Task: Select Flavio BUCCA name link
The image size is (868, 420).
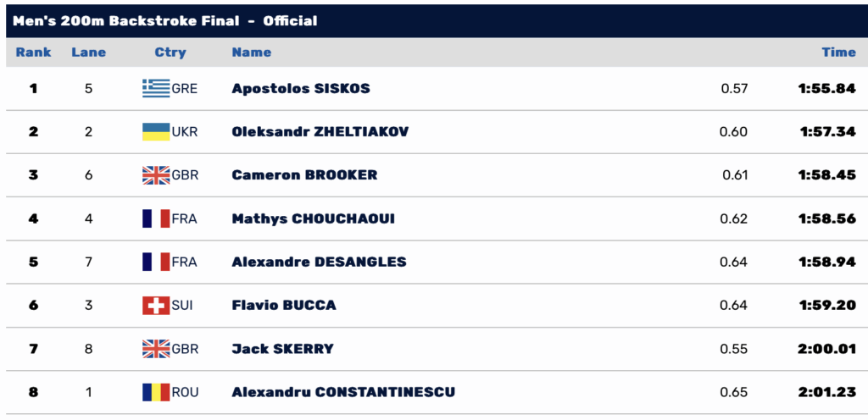Action: click(x=283, y=305)
